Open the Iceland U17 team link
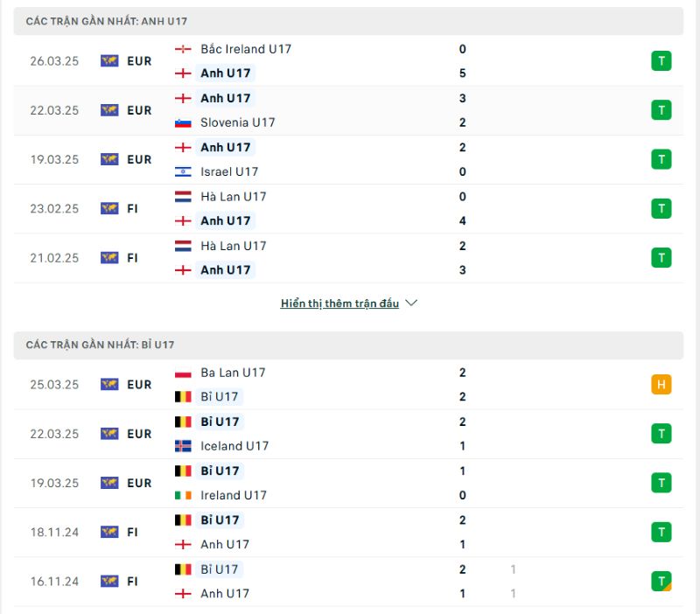 coord(234,446)
